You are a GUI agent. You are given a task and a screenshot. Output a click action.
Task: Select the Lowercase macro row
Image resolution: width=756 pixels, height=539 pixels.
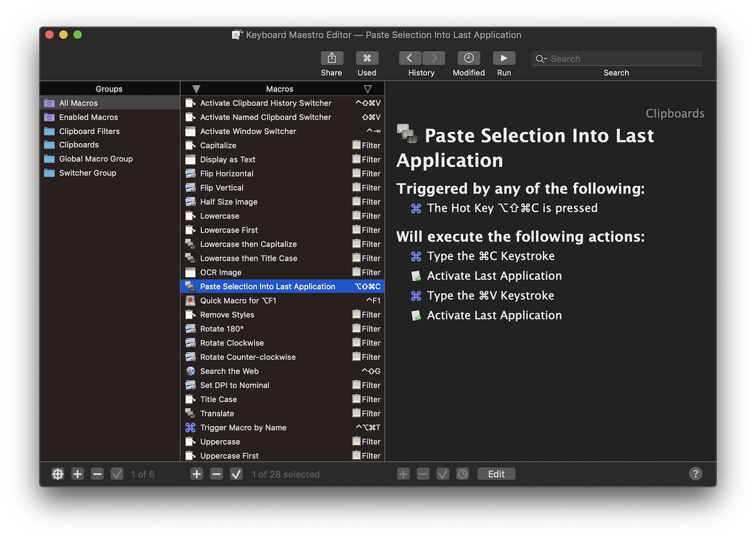282,216
